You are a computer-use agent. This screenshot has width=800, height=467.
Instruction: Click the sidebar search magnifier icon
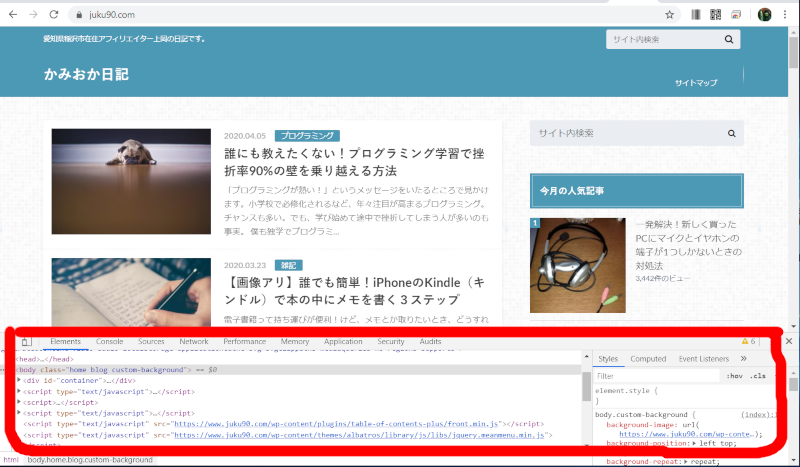click(732, 133)
